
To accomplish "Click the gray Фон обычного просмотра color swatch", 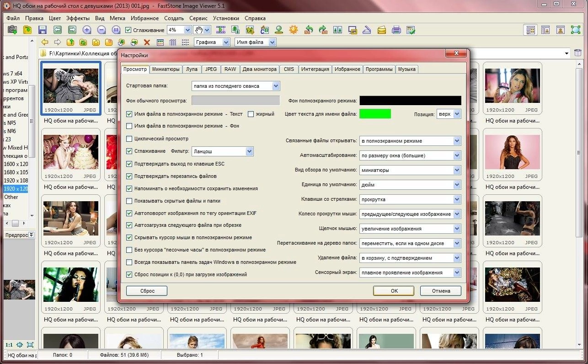I will [236, 101].
